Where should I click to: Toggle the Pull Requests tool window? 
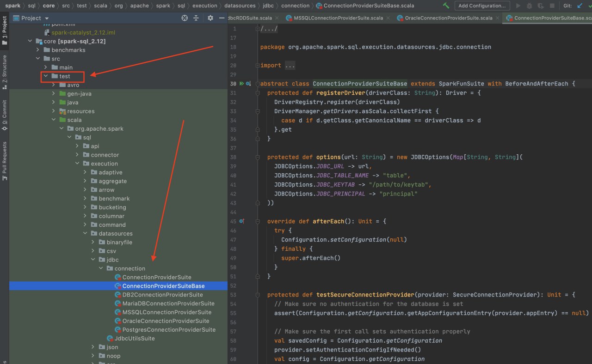pos(5,161)
